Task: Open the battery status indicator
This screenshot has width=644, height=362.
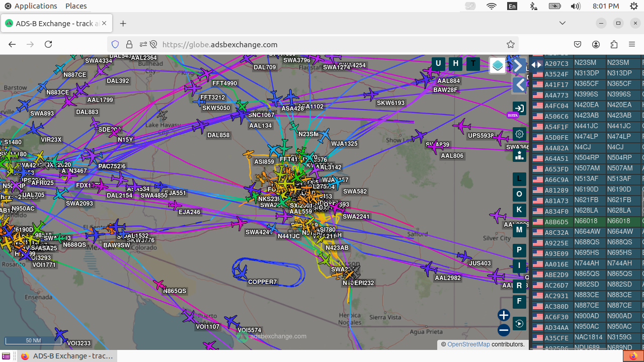Action: coord(555,6)
